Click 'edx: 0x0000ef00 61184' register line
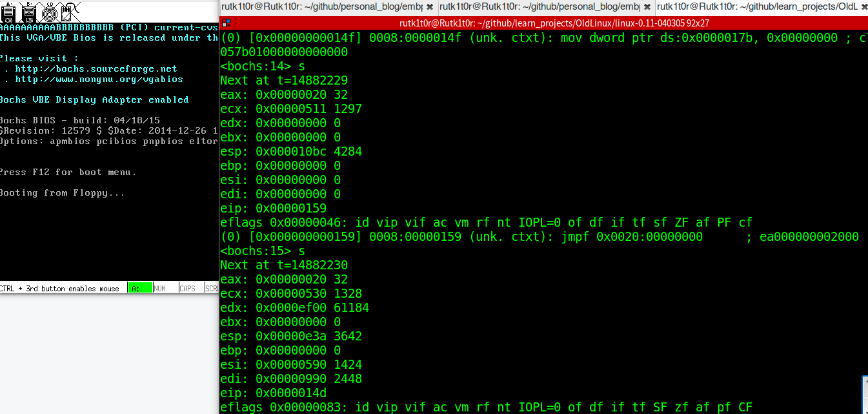The image size is (868, 414). pyautogui.click(x=295, y=307)
